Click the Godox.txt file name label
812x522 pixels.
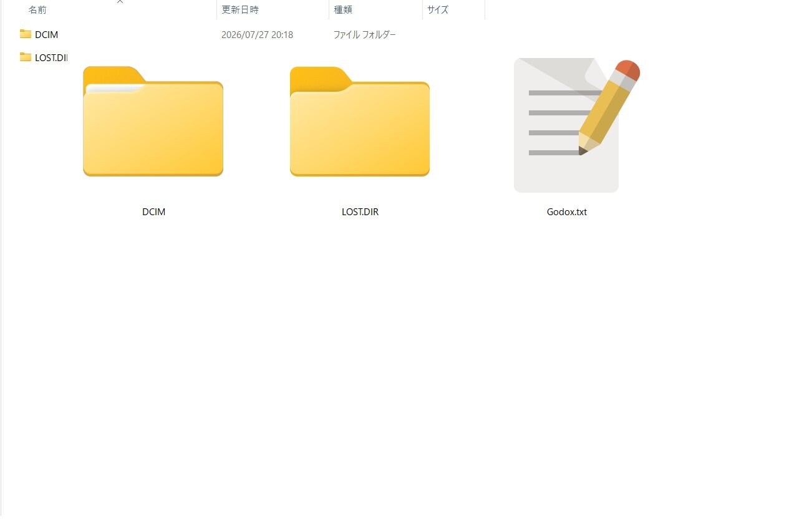click(x=567, y=212)
